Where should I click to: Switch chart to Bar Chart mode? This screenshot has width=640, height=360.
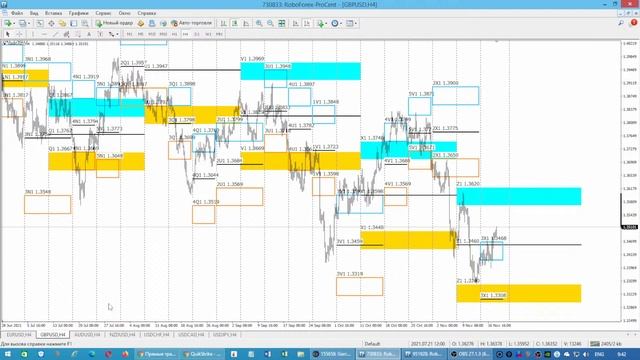pyautogui.click(x=223, y=24)
